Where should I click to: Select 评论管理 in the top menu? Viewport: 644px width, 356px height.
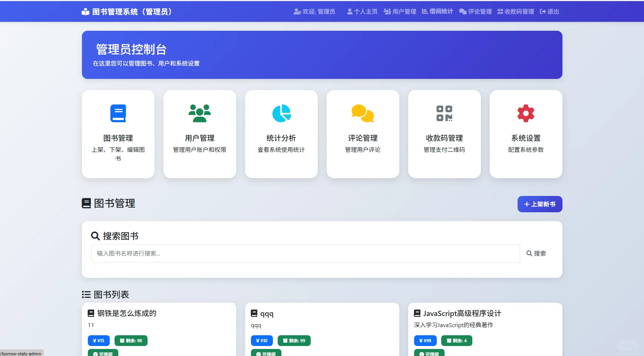coord(475,11)
